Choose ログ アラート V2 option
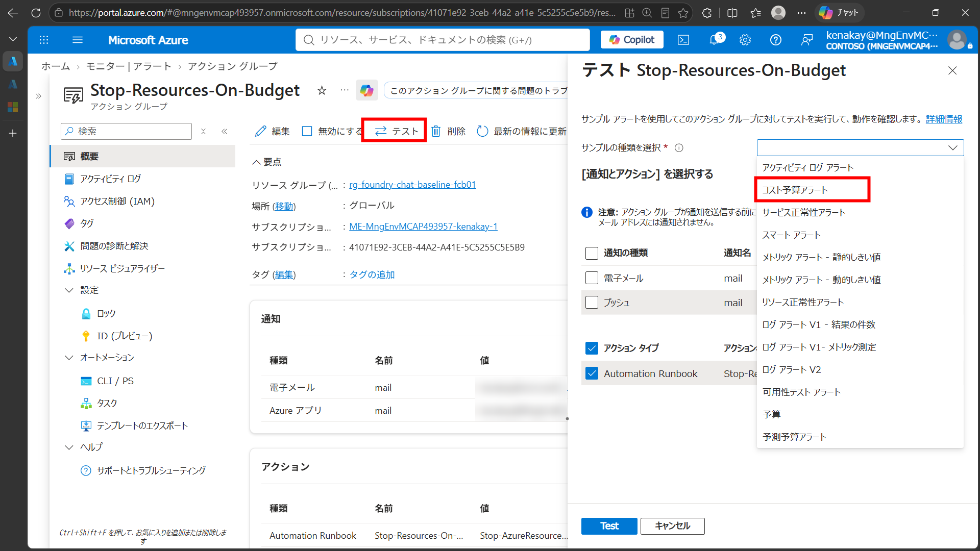This screenshot has width=980, height=551. tap(860, 369)
